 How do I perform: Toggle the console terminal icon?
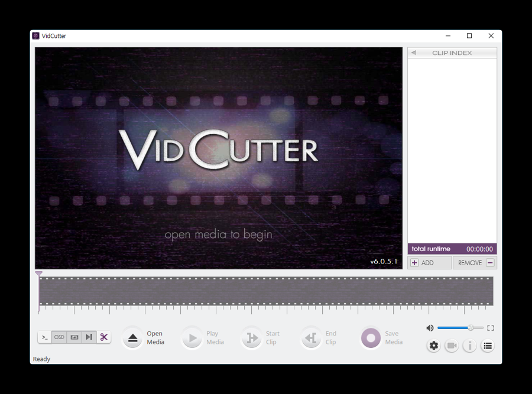click(44, 337)
